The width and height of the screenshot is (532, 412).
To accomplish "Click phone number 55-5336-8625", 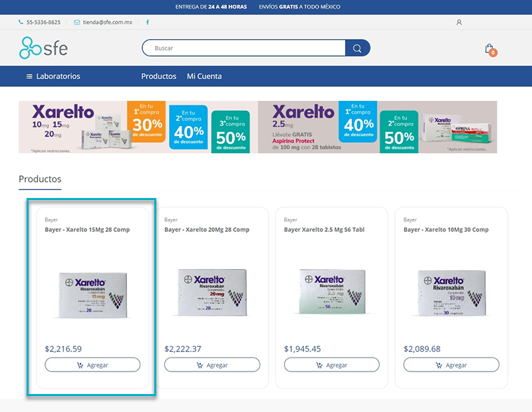I will pos(43,23).
